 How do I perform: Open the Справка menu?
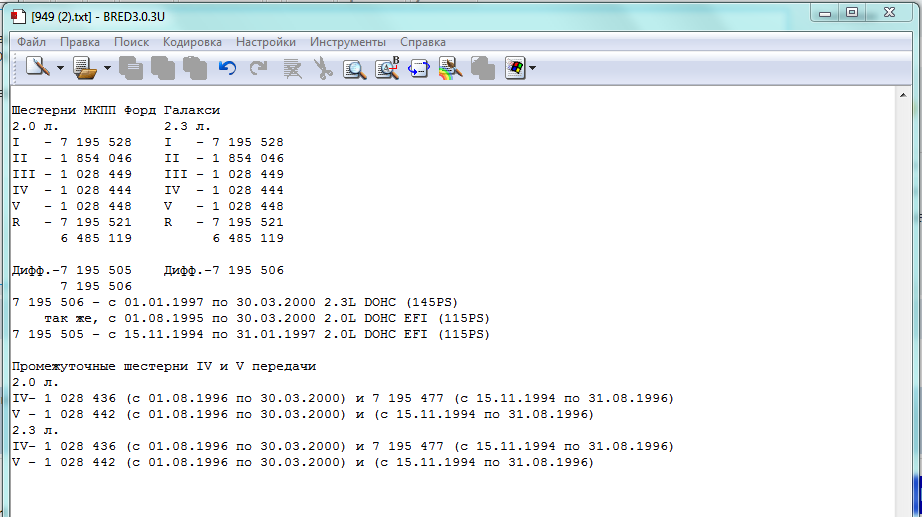click(x=423, y=42)
